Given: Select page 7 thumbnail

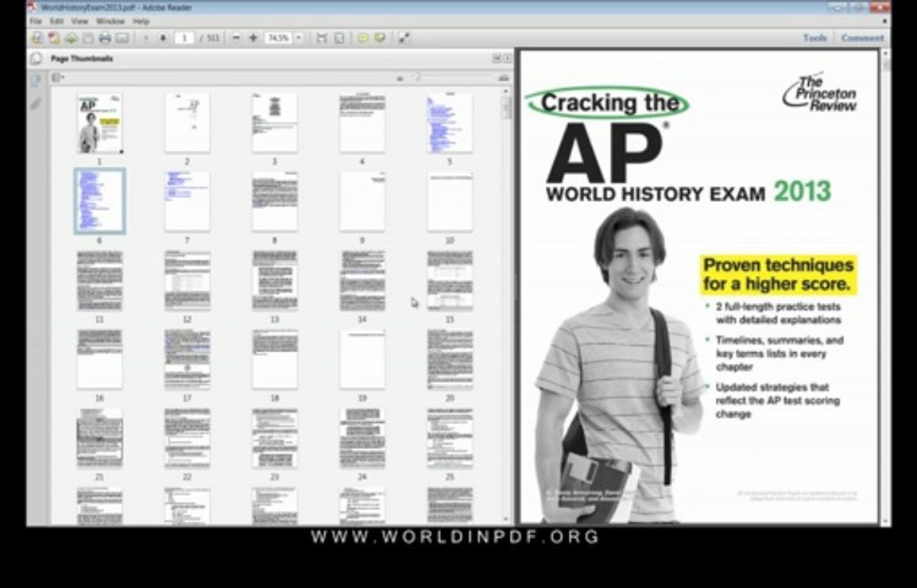Looking at the screenshot, I should (x=187, y=201).
